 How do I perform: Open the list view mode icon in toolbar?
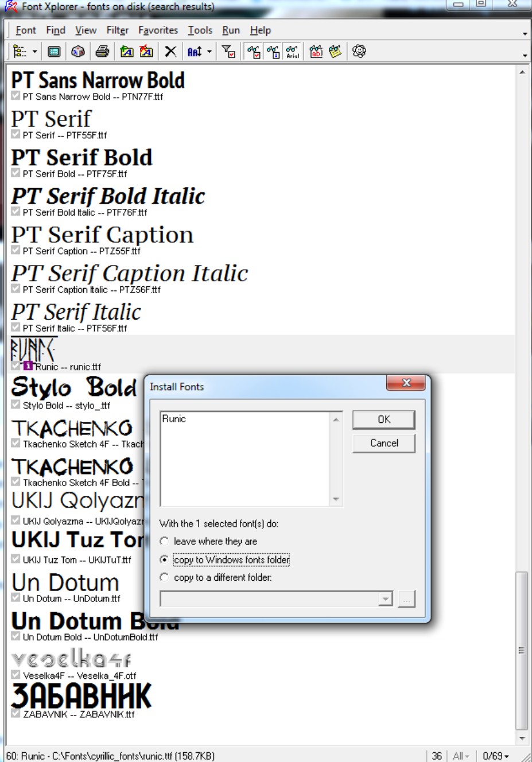(x=20, y=52)
